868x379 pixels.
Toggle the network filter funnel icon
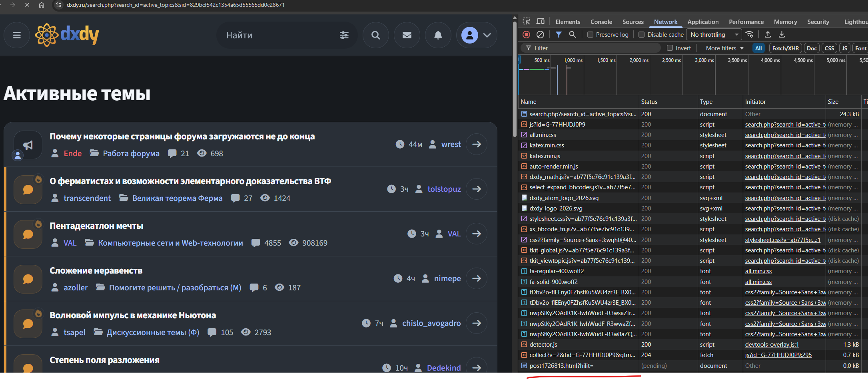[x=559, y=35]
